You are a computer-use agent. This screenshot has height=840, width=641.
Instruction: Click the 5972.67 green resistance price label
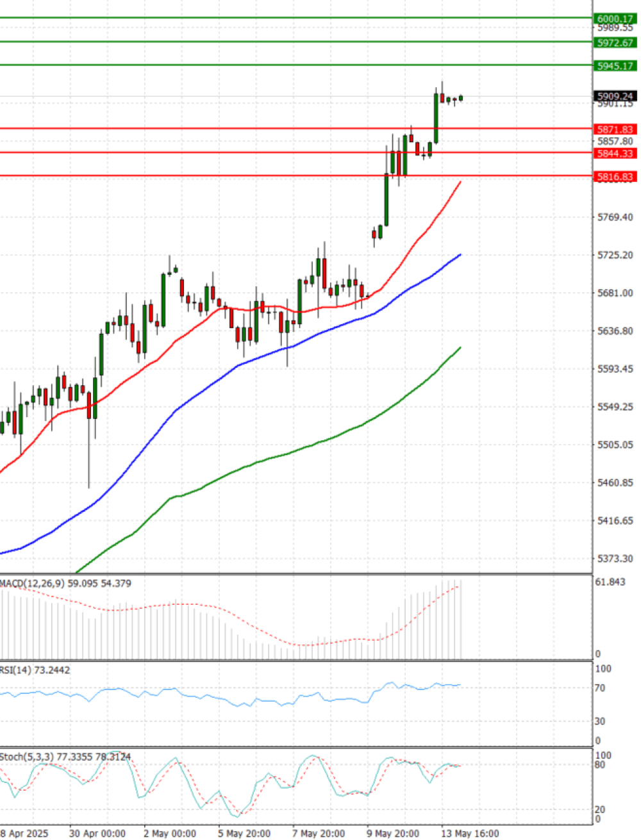pos(615,42)
